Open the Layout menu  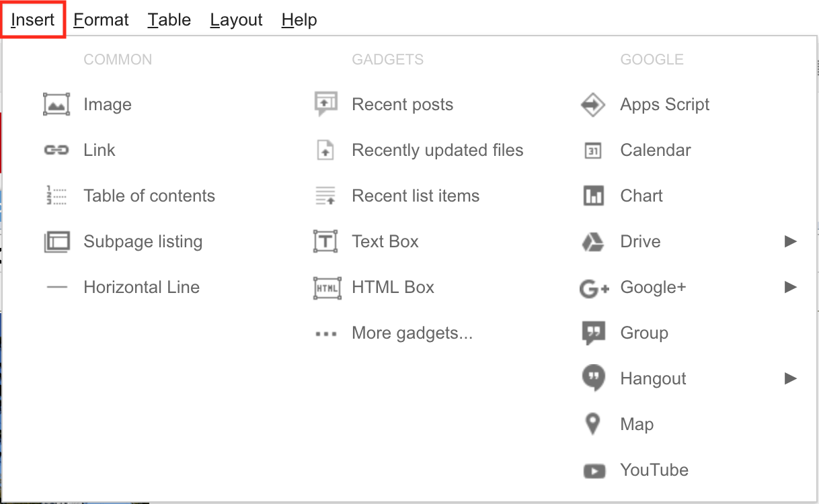tap(237, 20)
